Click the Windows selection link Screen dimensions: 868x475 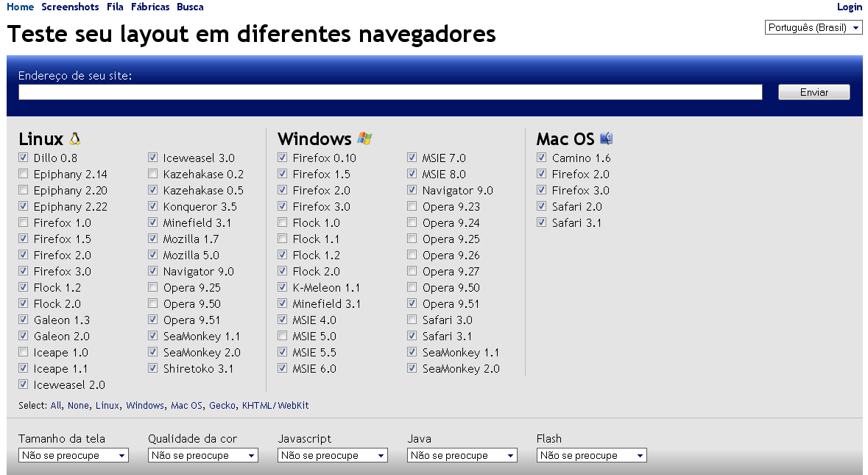[x=145, y=405]
